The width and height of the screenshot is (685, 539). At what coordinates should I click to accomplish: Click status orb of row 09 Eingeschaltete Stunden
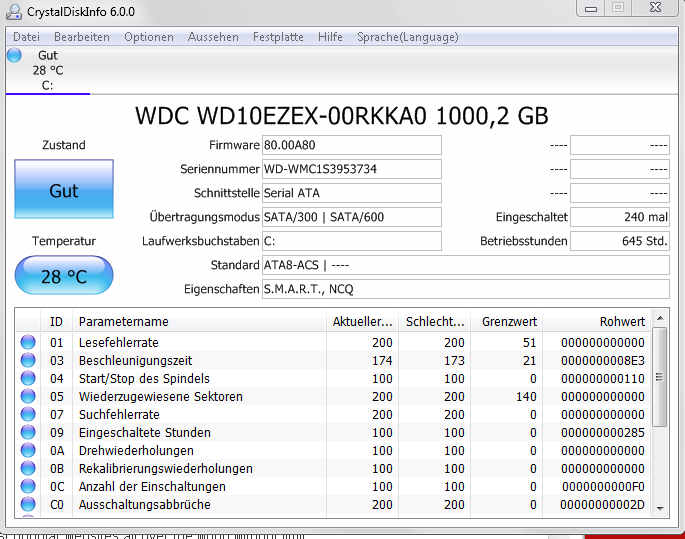[x=28, y=432]
